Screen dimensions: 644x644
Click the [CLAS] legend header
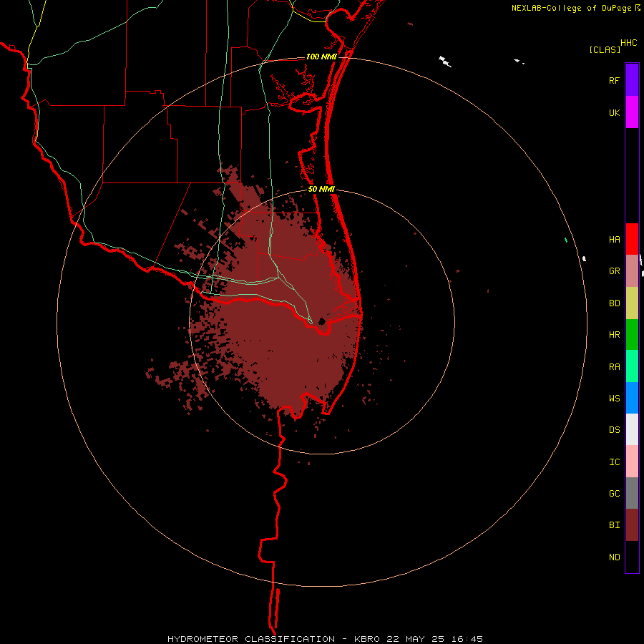point(605,49)
